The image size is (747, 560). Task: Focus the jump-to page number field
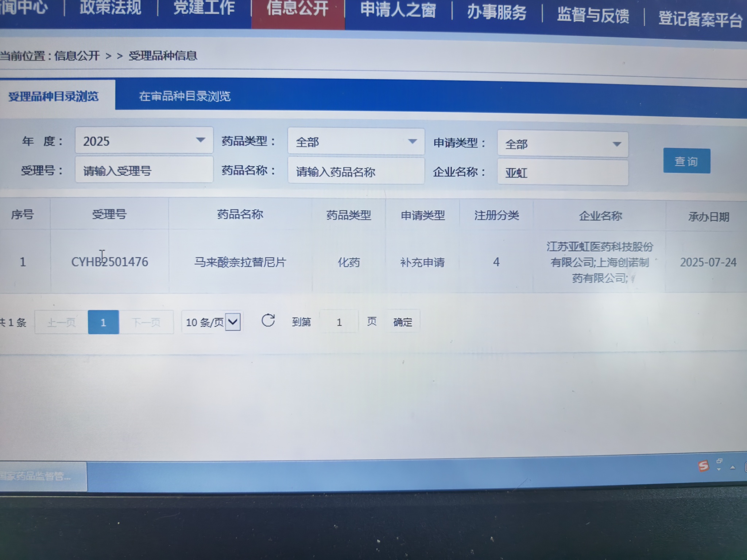(339, 322)
